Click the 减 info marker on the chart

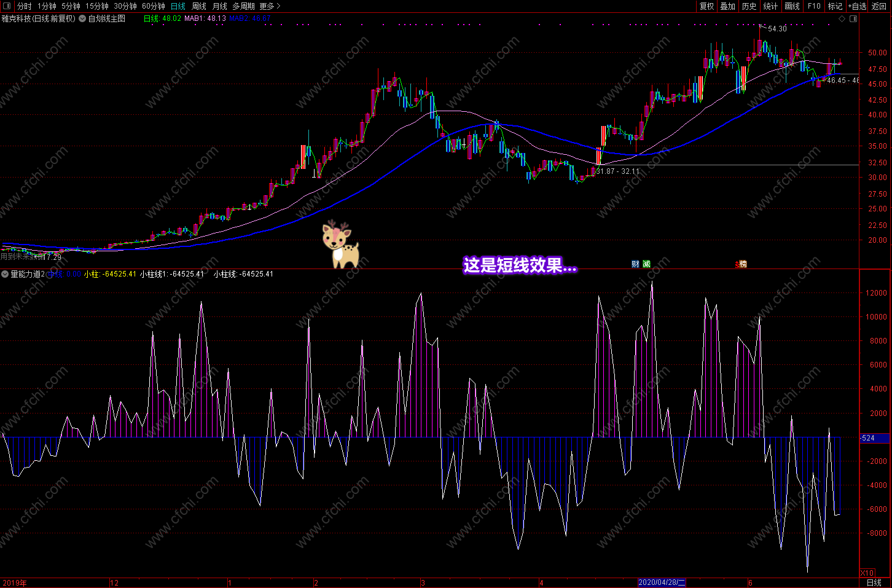(x=646, y=264)
